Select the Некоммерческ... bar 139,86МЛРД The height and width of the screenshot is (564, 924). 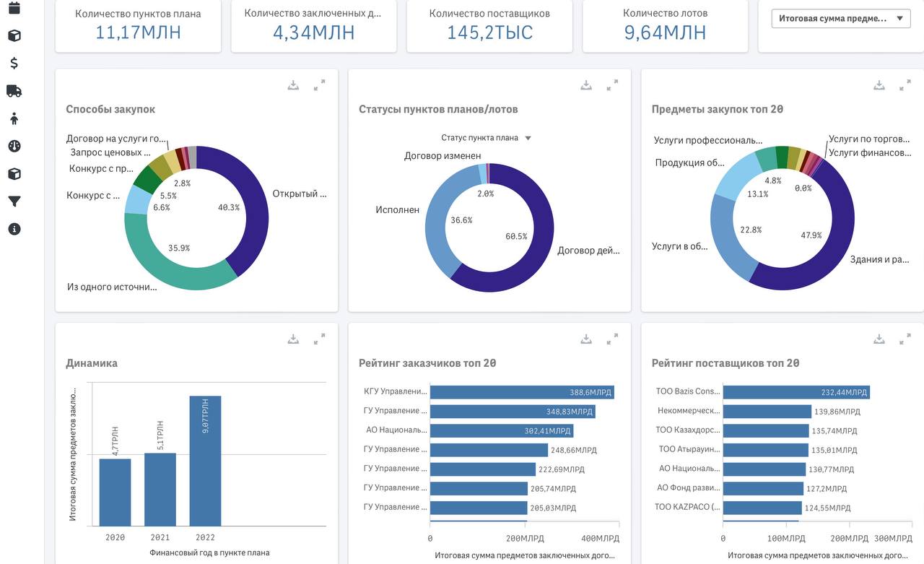click(767, 411)
